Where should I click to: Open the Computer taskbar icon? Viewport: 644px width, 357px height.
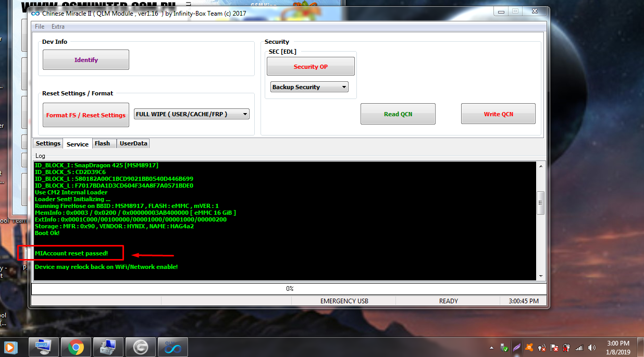43,347
